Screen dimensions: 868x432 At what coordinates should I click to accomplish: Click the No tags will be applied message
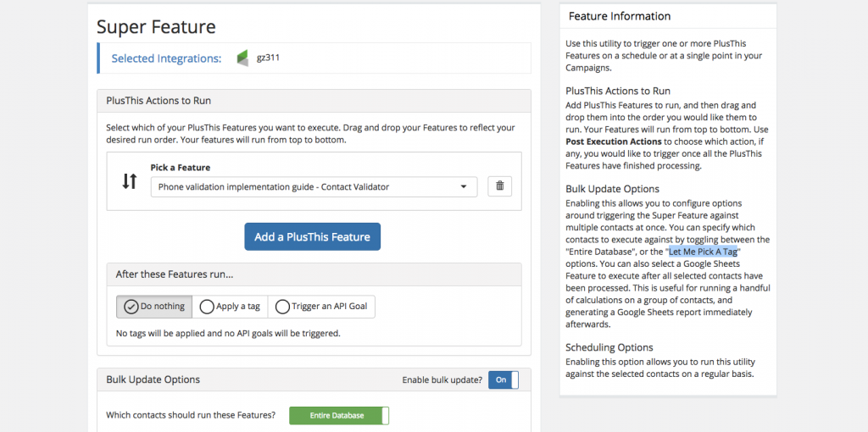(228, 334)
